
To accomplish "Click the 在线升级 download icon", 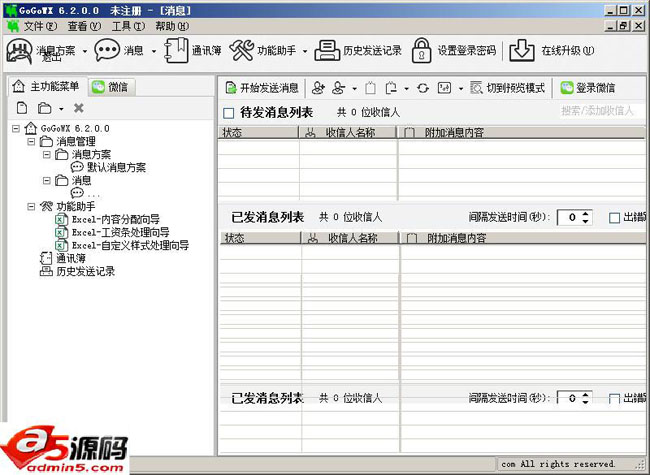I will [521, 51].
